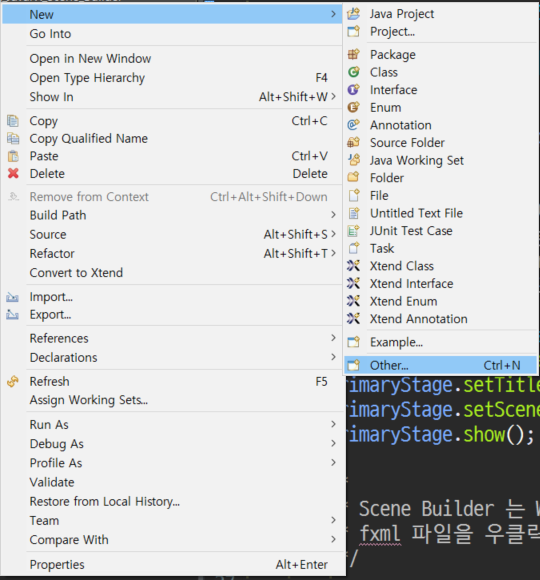Click show() in the code editor

(499, 435)
